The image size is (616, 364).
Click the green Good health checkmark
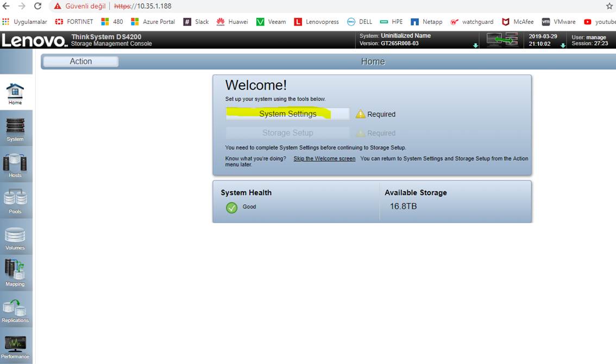232,208
